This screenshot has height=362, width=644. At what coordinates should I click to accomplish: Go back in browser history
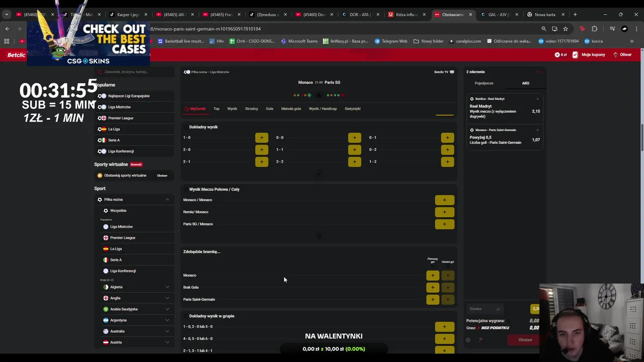click(7, 29)
